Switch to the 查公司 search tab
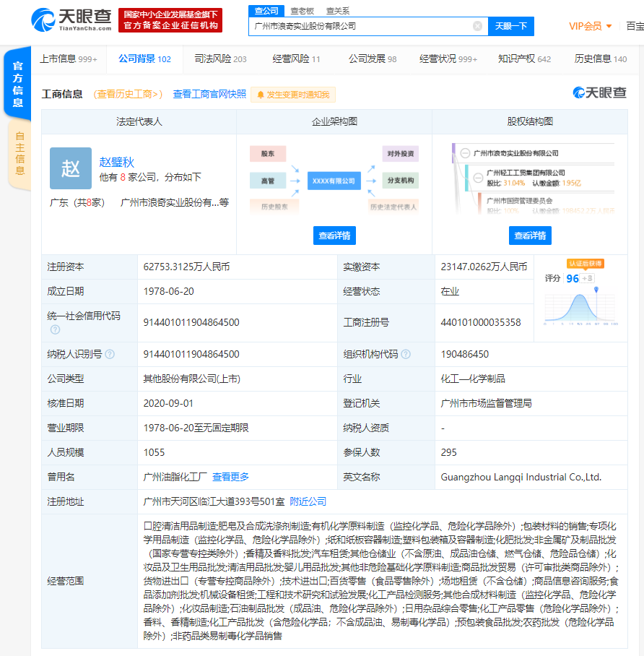This screenshot has height=656, width=644. (266, 11)
